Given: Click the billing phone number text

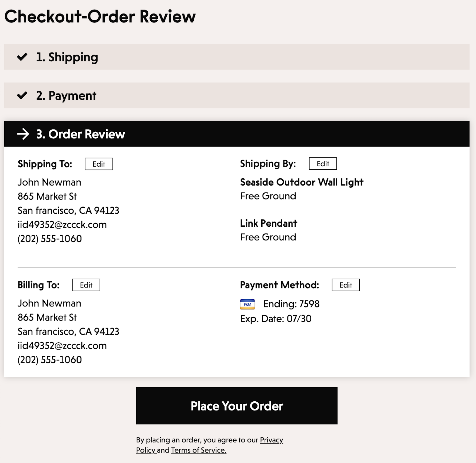Looking at the screenshot, I should [50, 360].
